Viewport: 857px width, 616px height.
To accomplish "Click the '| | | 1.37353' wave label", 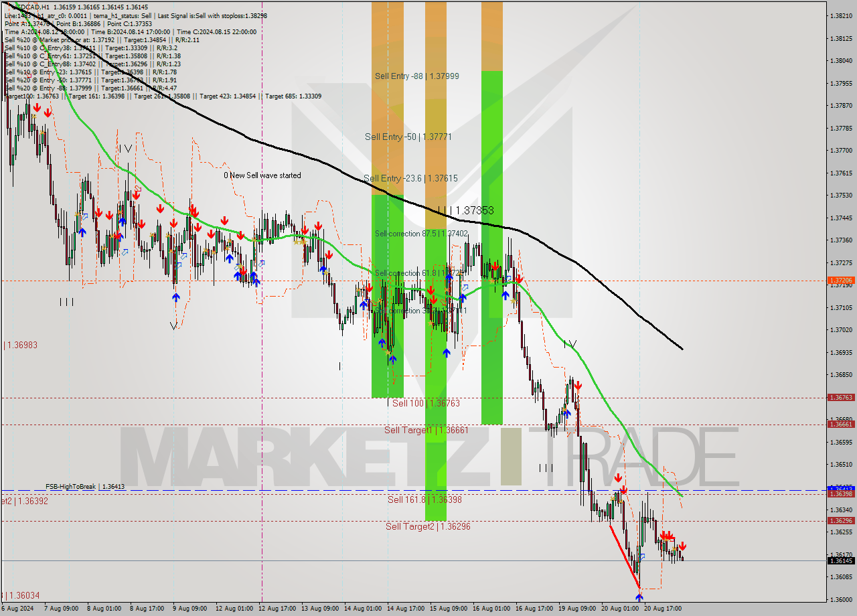I will (x=465, y=210).
